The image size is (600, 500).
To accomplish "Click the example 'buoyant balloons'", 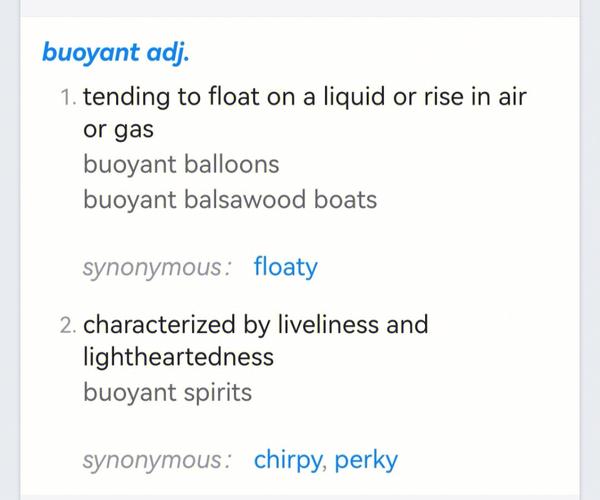I will [x=181, y=165].
